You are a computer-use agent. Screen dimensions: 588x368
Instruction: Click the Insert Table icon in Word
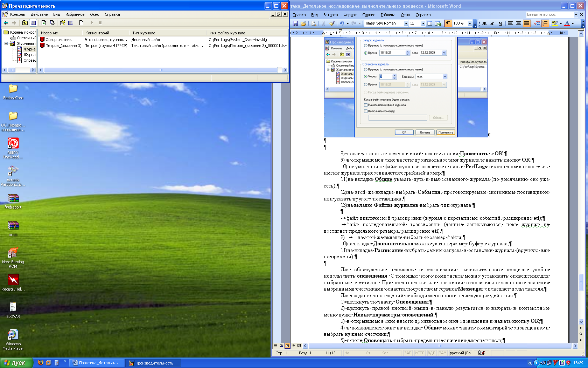click(x=430, y=23)
